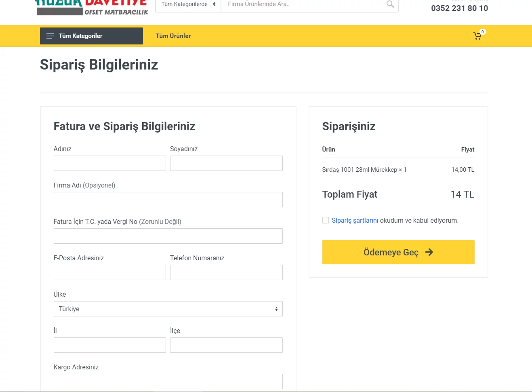Viewport: 532px width, 392px height.
Task: Focus the Kargo Adresiniz field
Action: pyautogui.click(x=168, y=381)
